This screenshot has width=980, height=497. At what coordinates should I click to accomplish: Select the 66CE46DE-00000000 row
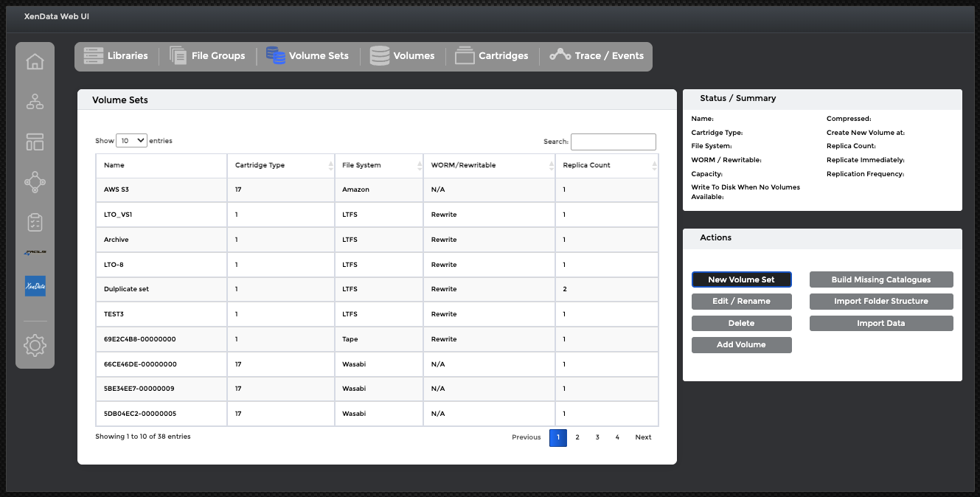coord(377,364)
